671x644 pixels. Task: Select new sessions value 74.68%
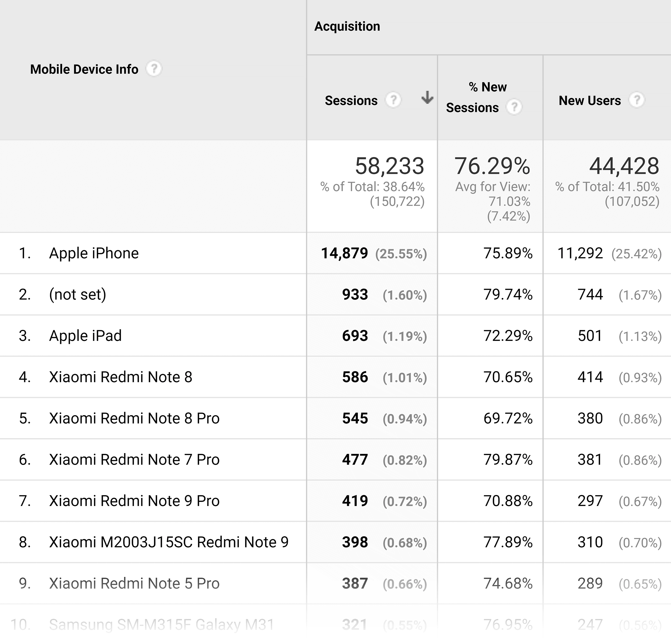[508, 583]
